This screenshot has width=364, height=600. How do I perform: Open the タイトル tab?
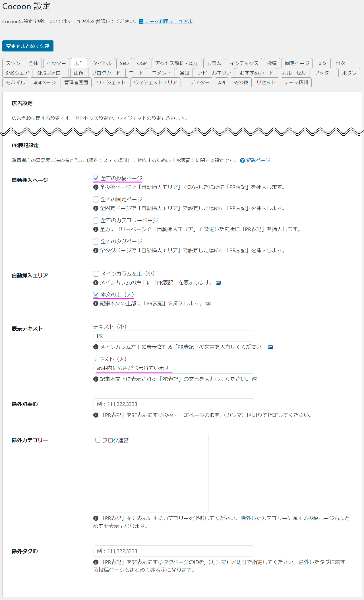pos(102,63)
